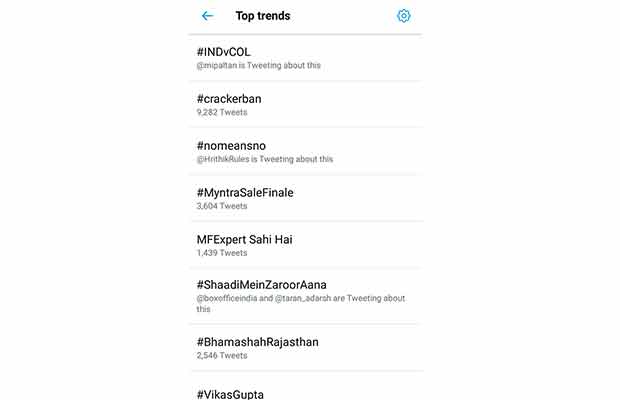The width and height of the screenshot is (620, 400).
Task: Open trends settings gear icon
Action: (403, 16)
